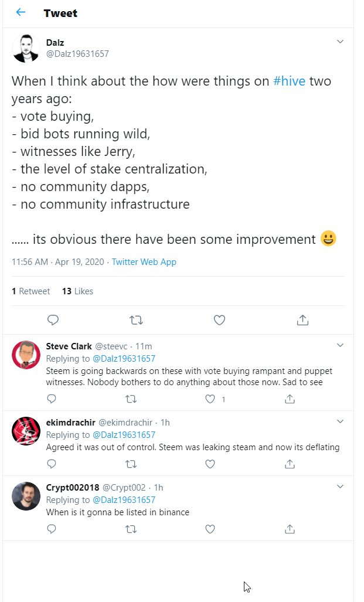Open the more options chevron on Dalz's tweet
364x602 pixels.
[340, 42]
